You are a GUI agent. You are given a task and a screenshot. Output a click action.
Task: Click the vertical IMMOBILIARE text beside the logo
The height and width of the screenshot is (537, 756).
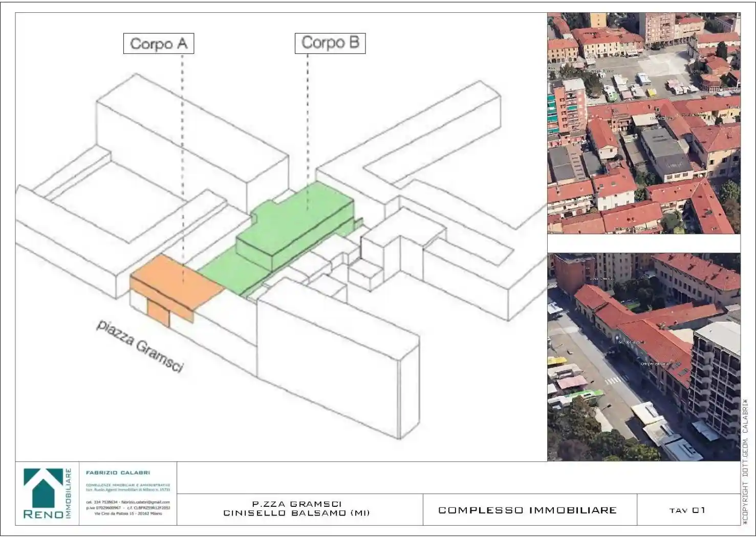coord(69,493)
